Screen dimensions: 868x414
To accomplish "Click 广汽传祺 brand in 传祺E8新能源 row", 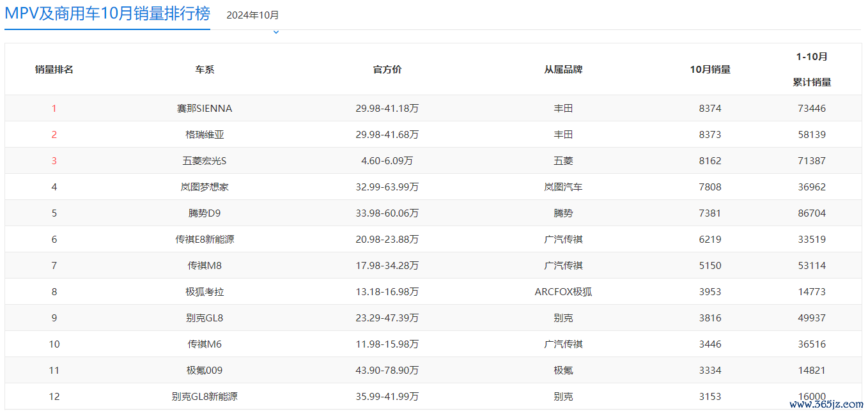I will [563, 240].
